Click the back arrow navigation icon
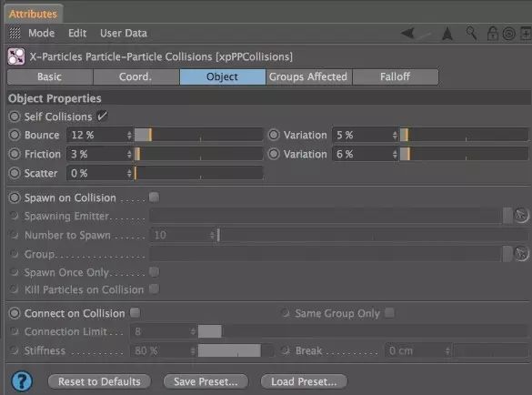 [408, 34]
